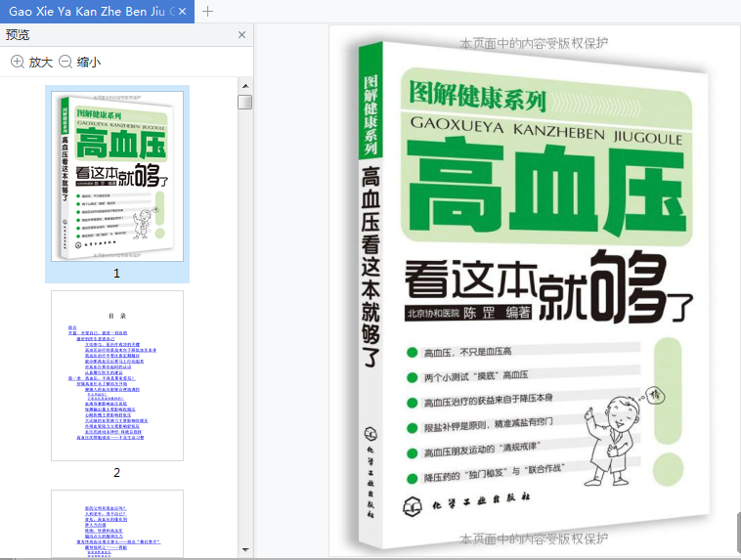
Task: Close the 预览 preview panel
Action: pos(241,34)
